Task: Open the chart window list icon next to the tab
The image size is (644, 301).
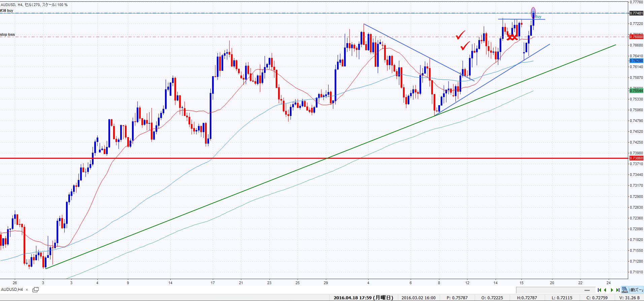Action: click(x=35, y=290)
